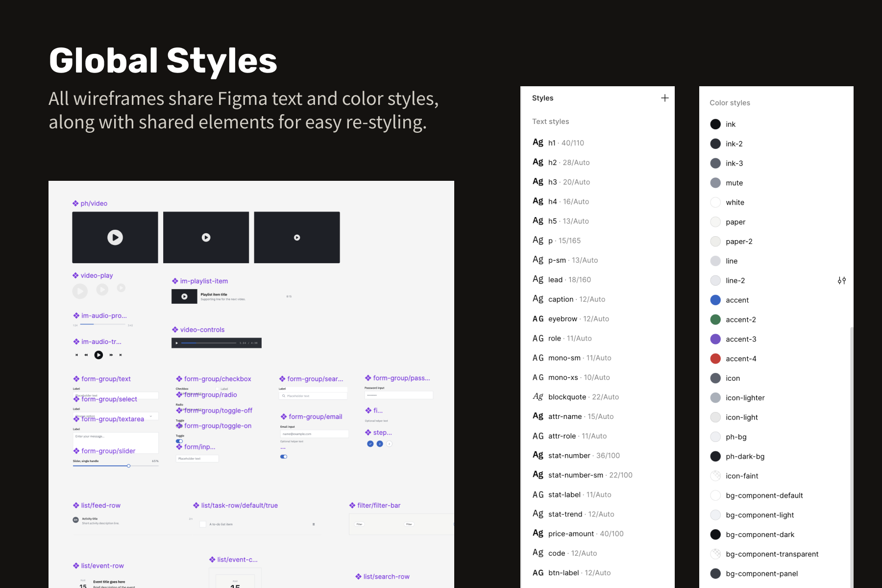Select the form-group/checkbox component label
This screenshot has width=882, height=588.
coord(214,379)
